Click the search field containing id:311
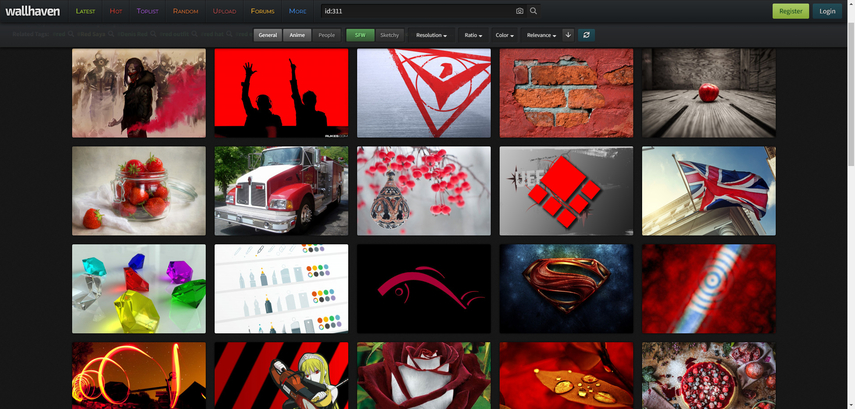 tap(417, 11)
